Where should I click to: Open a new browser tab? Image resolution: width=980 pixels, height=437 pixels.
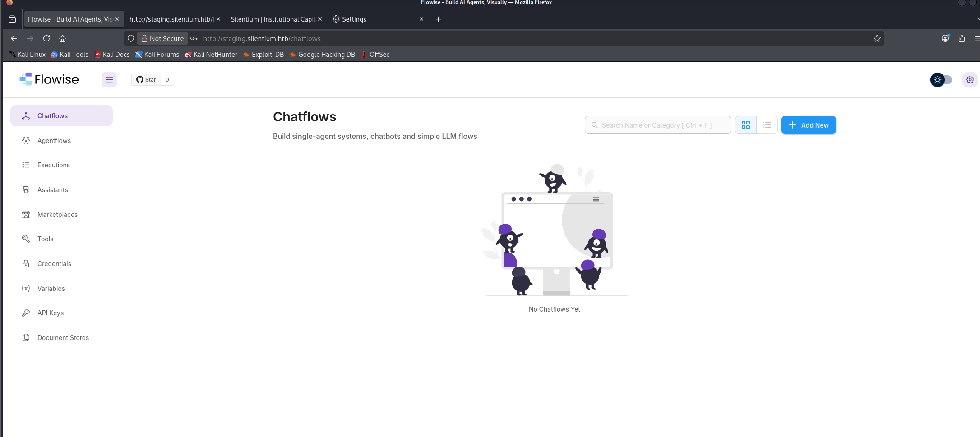pos(438,19)
